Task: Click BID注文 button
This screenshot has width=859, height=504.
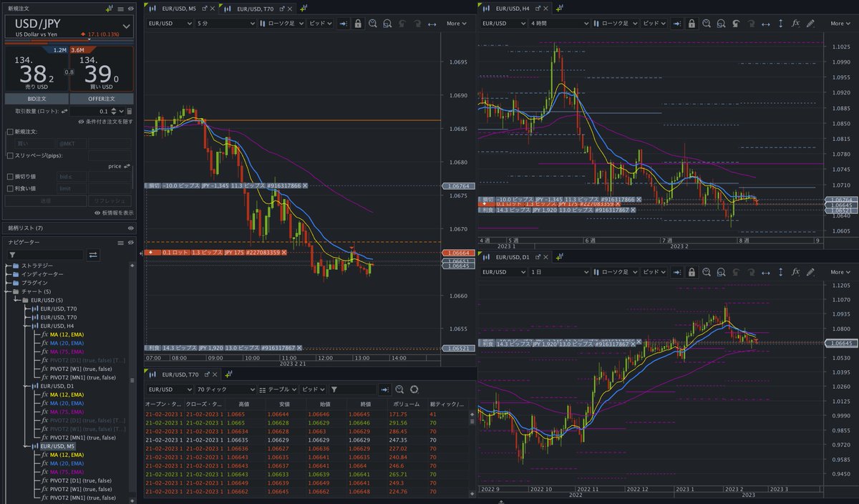Action: (x=37, y=99)
